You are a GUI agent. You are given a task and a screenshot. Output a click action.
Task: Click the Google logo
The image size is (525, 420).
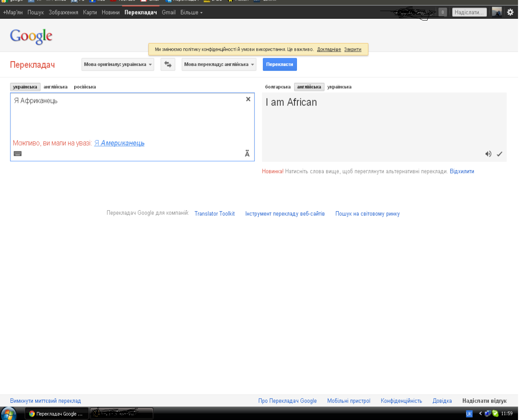point(31,36)
